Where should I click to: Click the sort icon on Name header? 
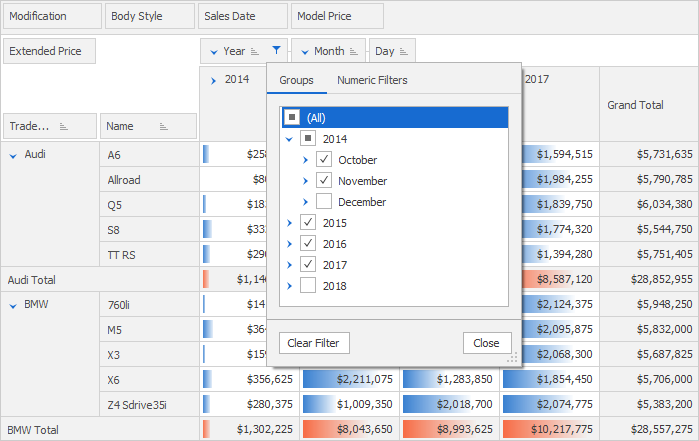click(163, 126)
